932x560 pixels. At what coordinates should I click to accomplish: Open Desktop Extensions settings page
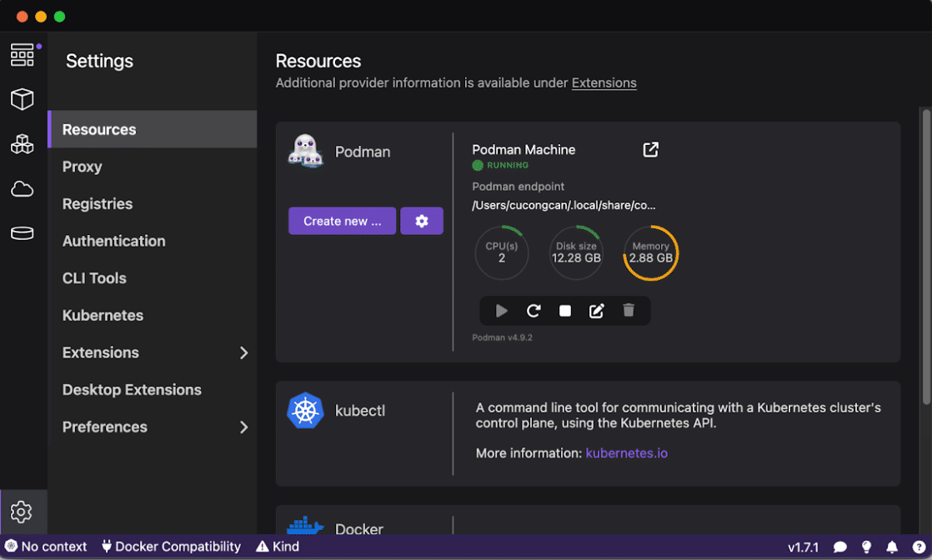pyautogui.click(x=153, y=389)
